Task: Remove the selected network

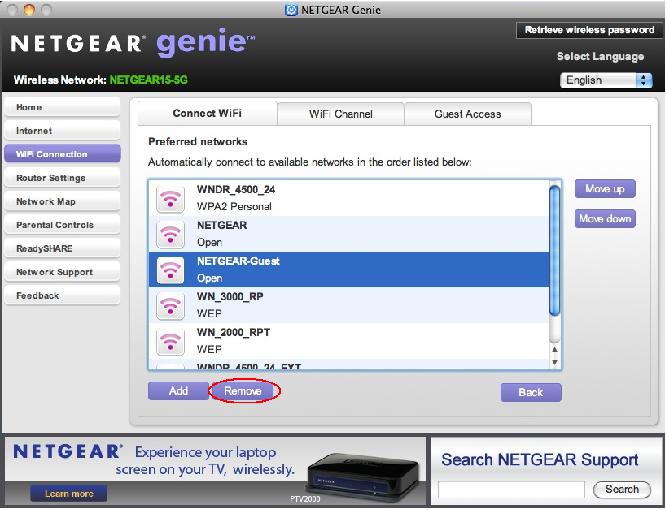Action: (243, 391)
